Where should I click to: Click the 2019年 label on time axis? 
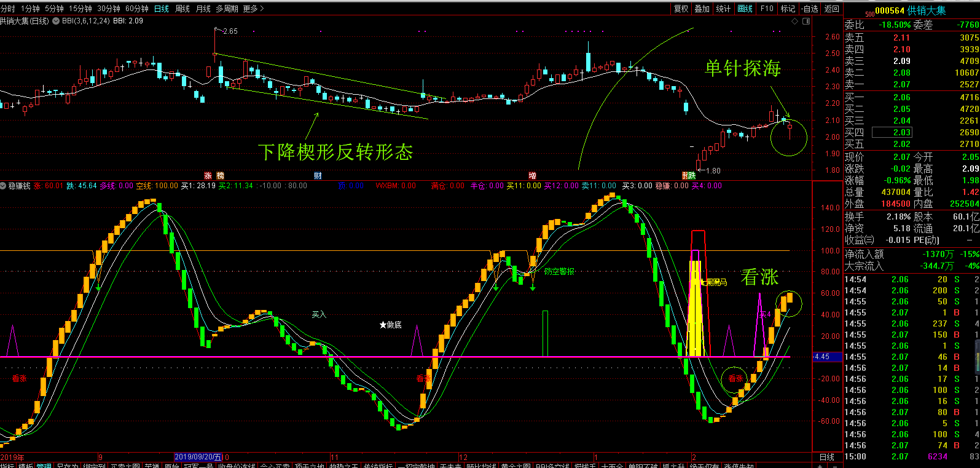tap(12, 457)
